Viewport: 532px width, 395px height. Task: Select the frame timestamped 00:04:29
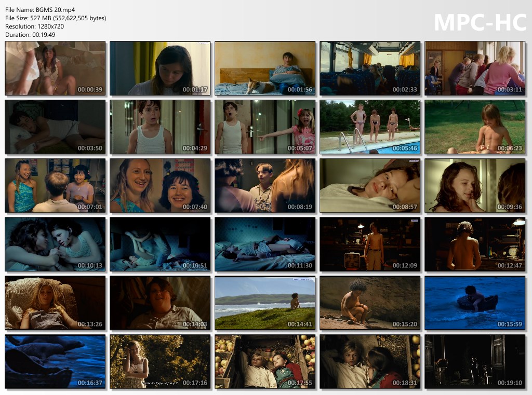pyautogui.click(x=160, y=127)
